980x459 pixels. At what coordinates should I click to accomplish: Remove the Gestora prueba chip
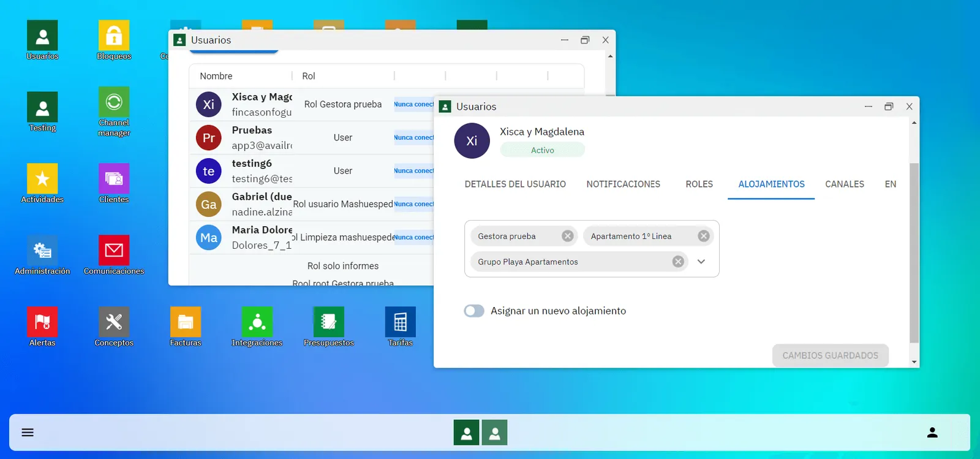tap(568, 236)
